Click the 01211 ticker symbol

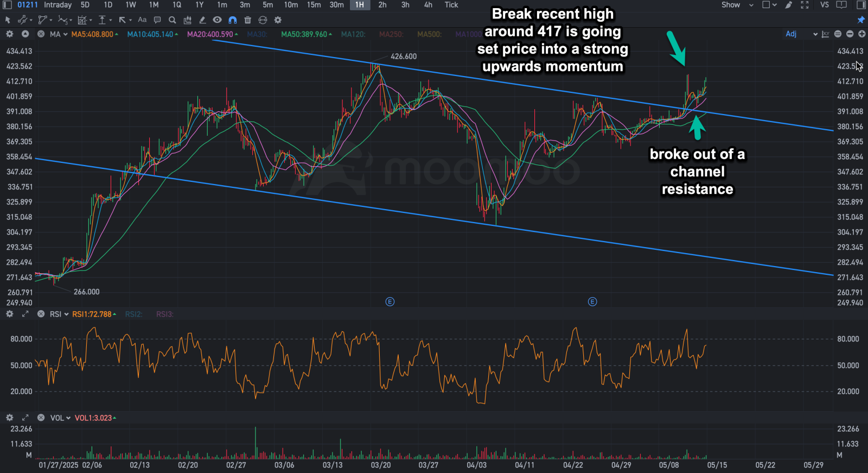27,5
